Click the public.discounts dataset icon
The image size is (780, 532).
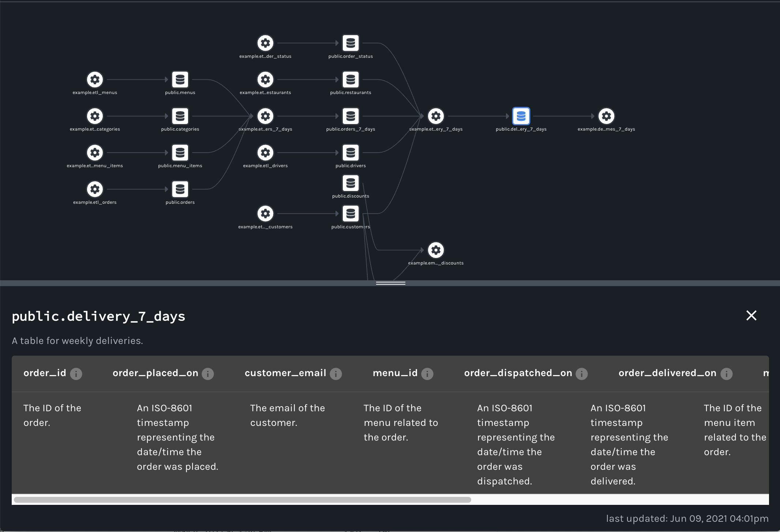pyautogui.click(x=350, y=183)
